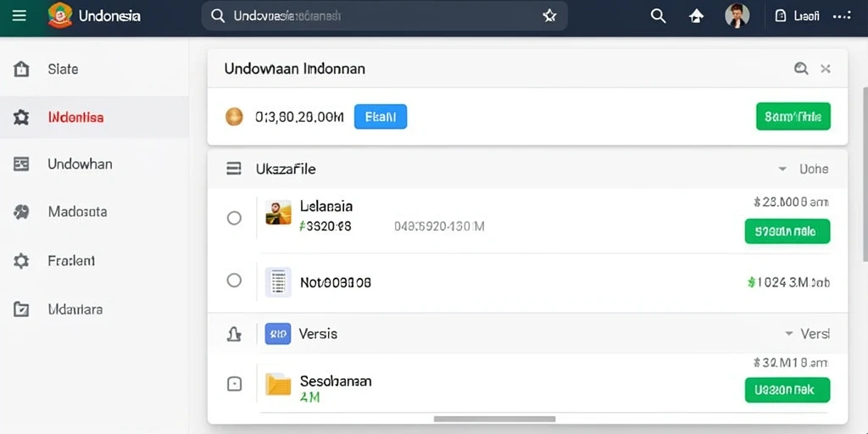Click the document icon of Not0003008
The height and width of the screenshot is (434, 868).
[x=278, y=282]
